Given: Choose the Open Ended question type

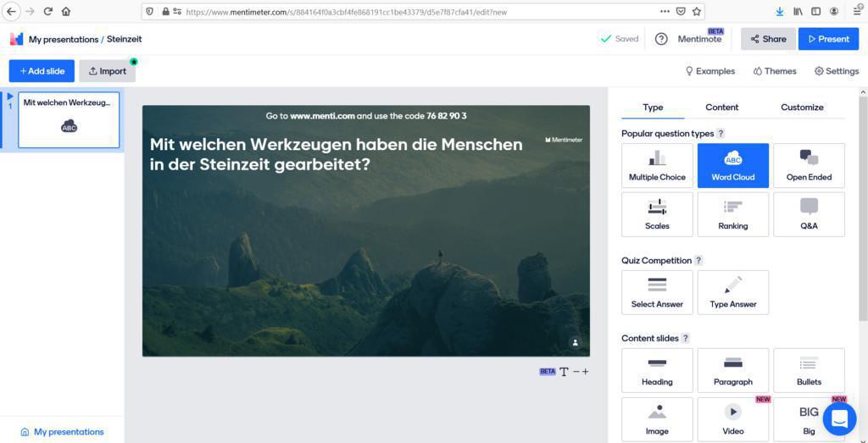Looking at the screenshot, I should pos(809,165).
